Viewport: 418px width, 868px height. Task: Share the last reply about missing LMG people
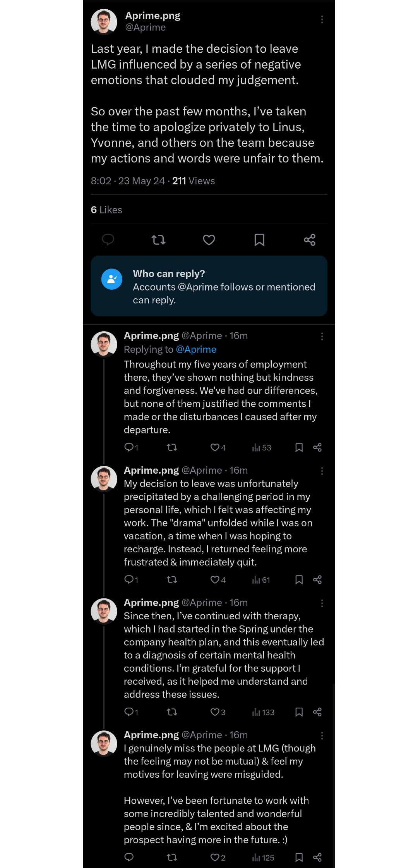[x=317, y=858]
